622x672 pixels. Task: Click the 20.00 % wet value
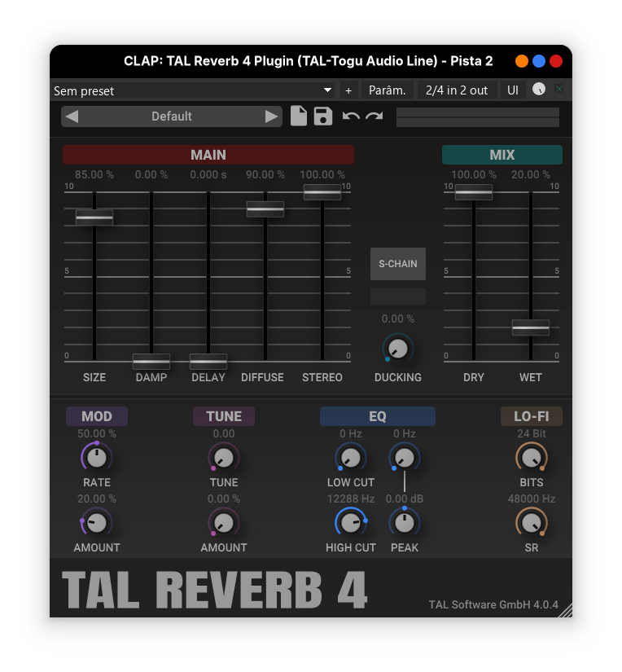[530, 174]
